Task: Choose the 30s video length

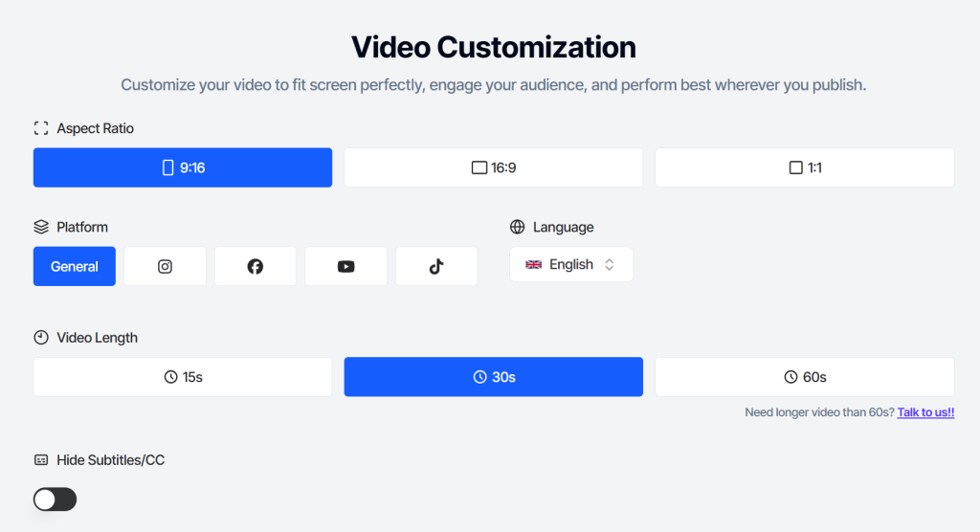Action: click(x=493, y=377)
